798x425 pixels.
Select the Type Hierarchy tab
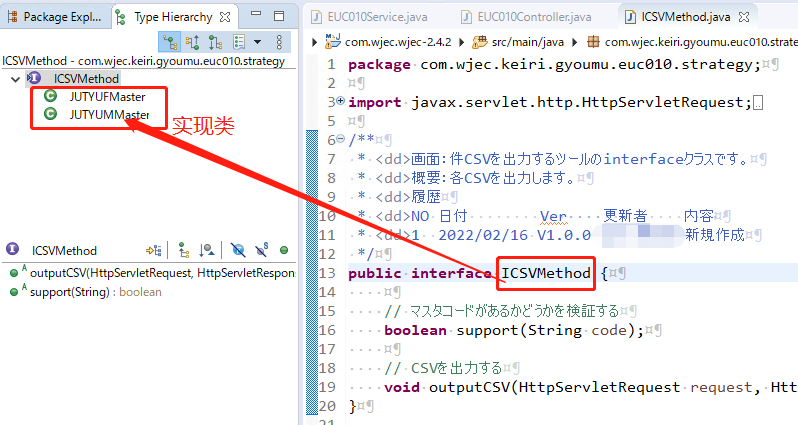point(173,17)
